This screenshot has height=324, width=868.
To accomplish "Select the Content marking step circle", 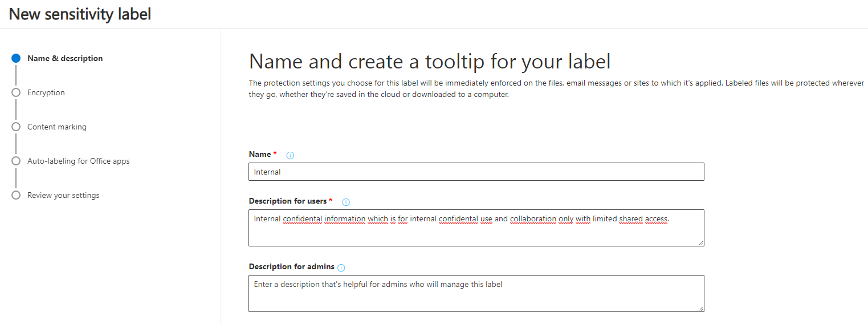I will click(16, 127).
